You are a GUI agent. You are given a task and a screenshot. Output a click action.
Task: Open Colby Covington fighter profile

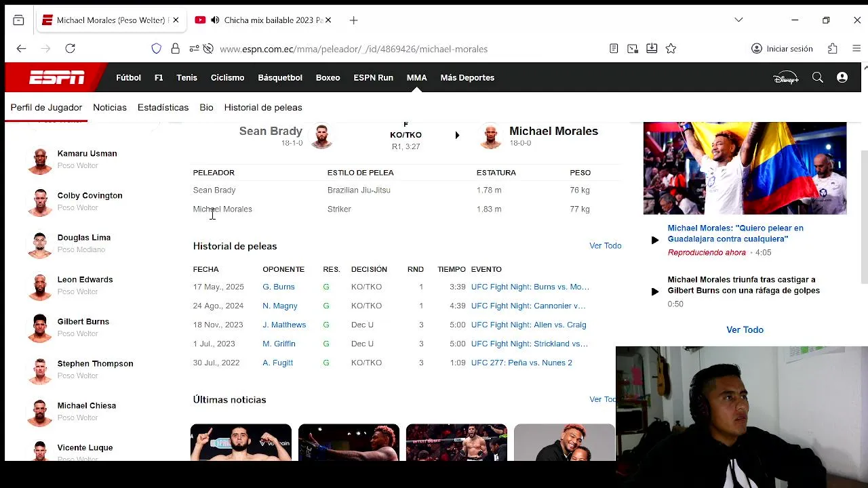(x=90, y=196)
